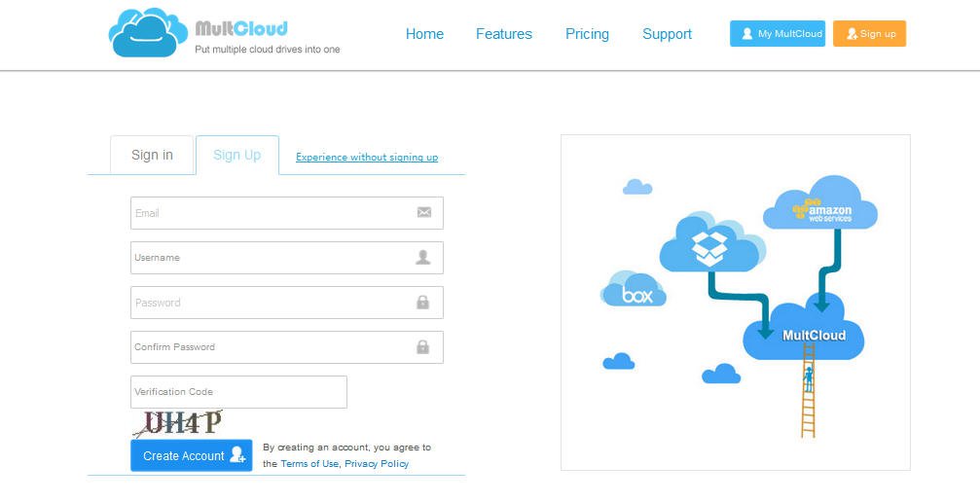Focus the Username input field
This screenshot has width=980, height=502.
(x=287, y=258)
